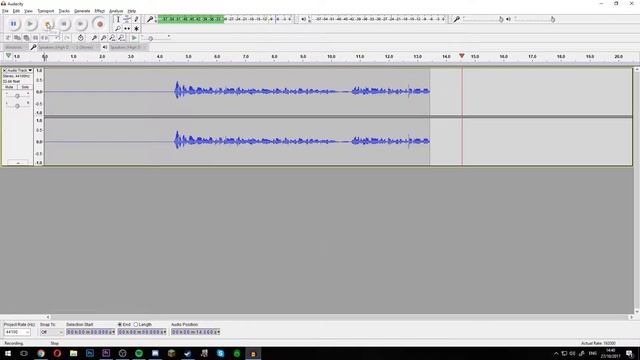Screen dimensions: 640x360
Task: Stop recording with the Stop button
Action: (47, 24)
